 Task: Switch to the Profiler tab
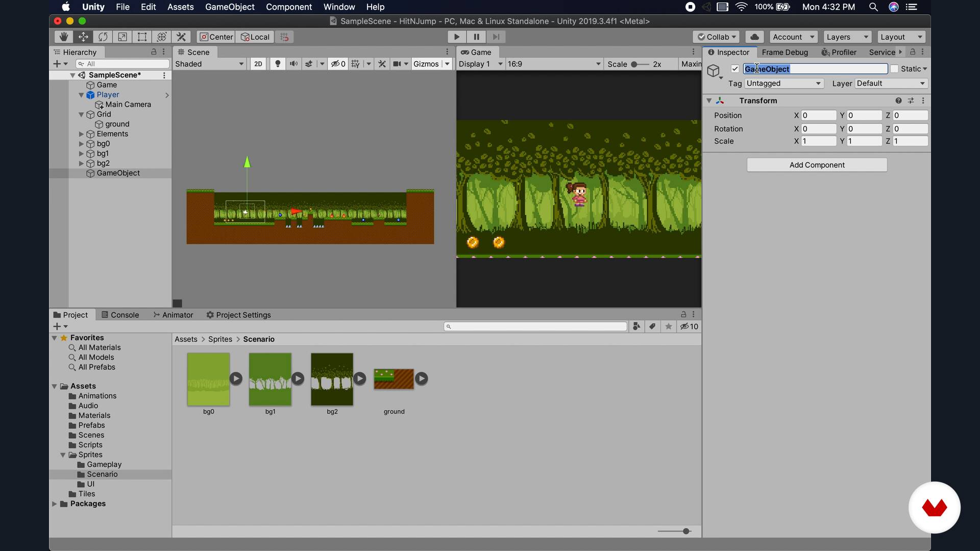pyautogui.click(x=839, y=52)
